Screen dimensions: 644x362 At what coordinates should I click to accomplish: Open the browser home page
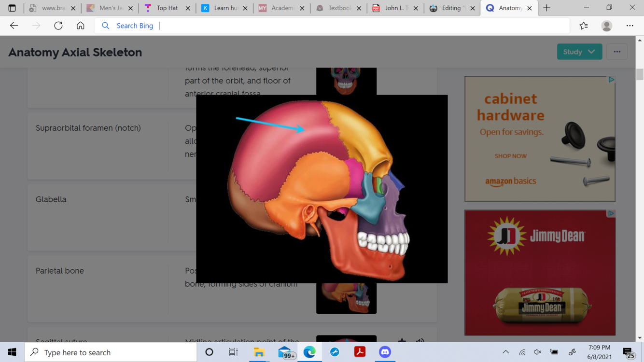(81, 26)
